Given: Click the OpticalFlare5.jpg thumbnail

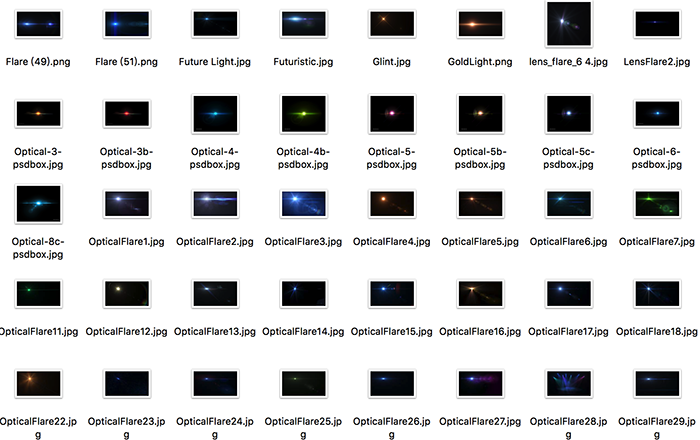Looking at the screenshot, I should [480, 203].
